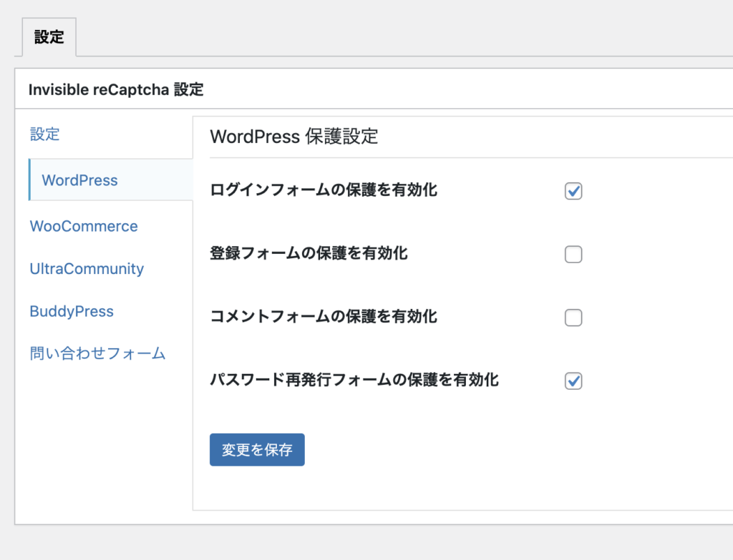733x560 pixels.
Task: Tick the コメントフォームの保護 checkbox
Action: coord(573,318)
